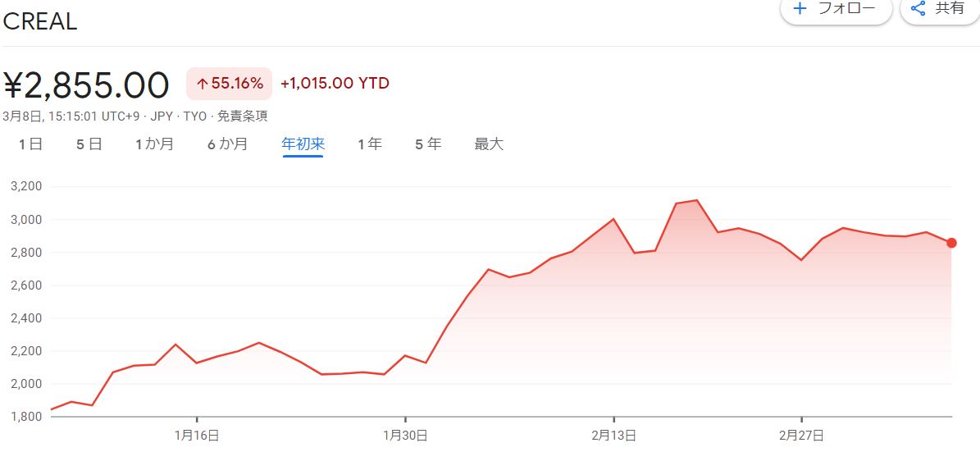Screen dimensions: 980x452
Task: Click the plus icon on フォロー button
Action: 800,9
